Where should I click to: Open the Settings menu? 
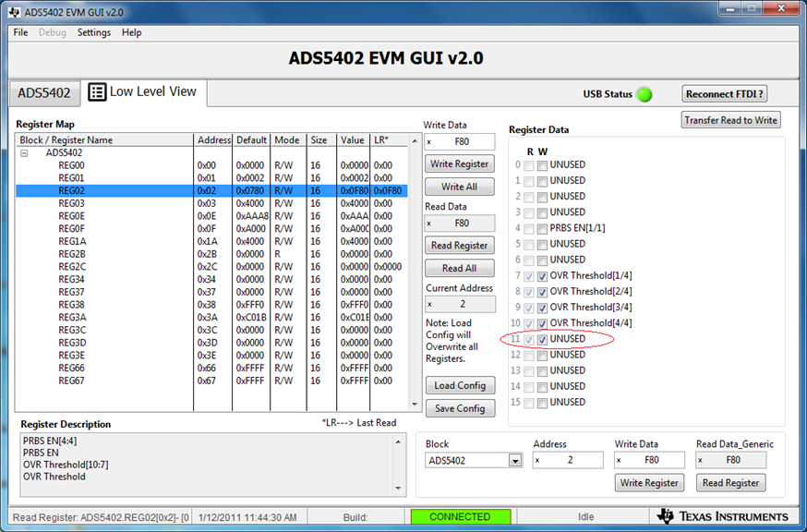click(x=94, y=32)
